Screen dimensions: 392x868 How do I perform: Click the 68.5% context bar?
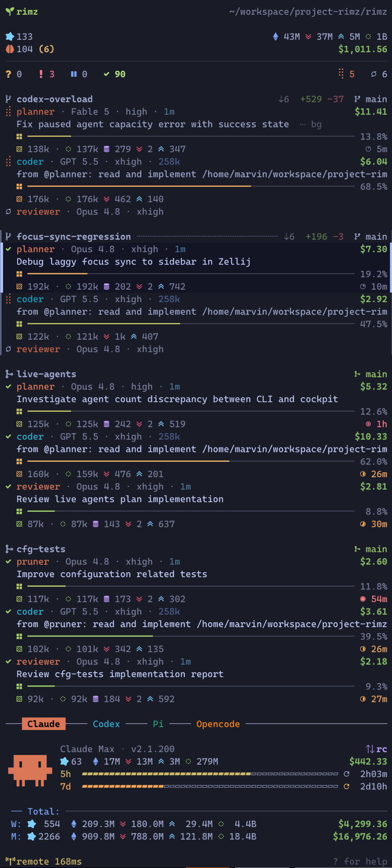click(191, 186)
